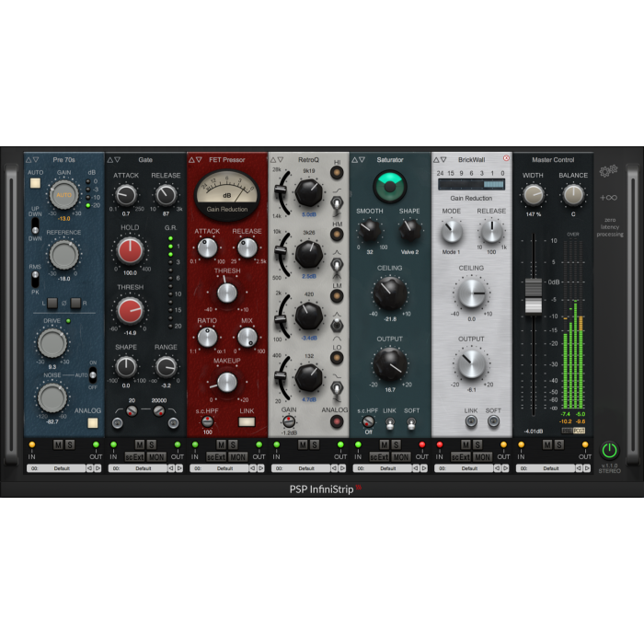This screenshot has height=644, width=644.
Task: Toggle ANALOG red button in RetroQ
Action: click(x=337, y=421)
